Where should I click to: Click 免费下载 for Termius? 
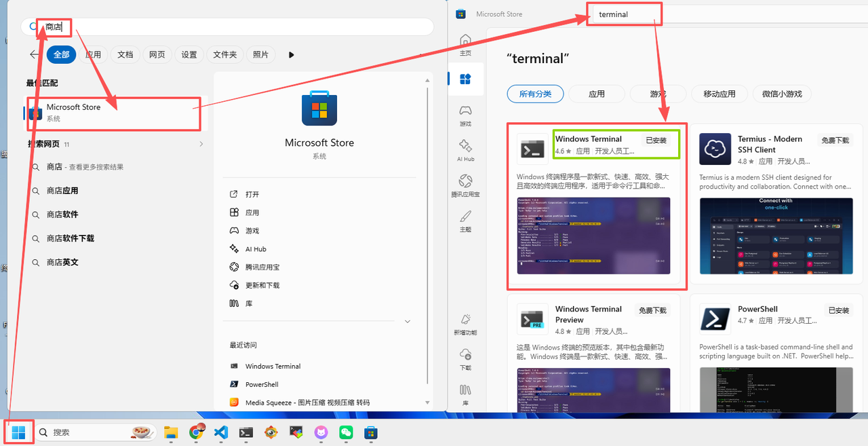click(x=835, y=140)
